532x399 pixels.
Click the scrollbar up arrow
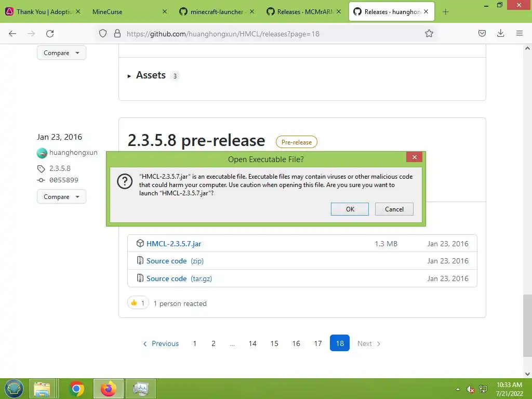[x=527, y=48]
